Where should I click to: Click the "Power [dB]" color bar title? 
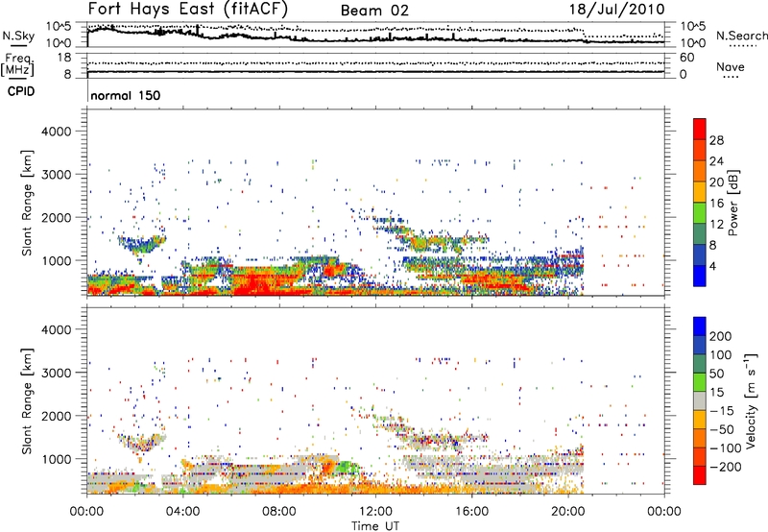click(x=733, y=203)
